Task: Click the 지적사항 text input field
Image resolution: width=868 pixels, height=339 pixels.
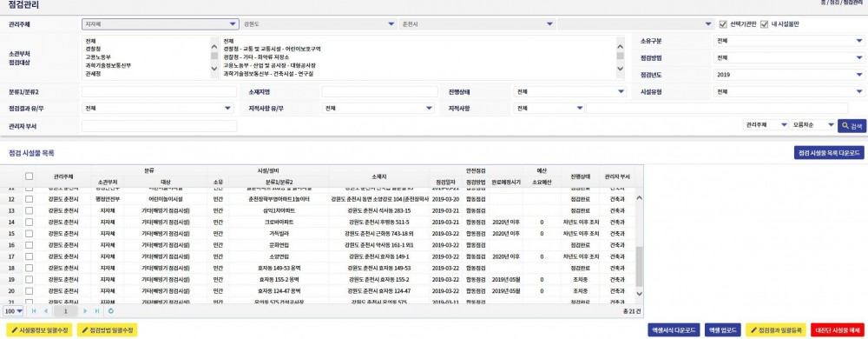Action: pos(717,110)
